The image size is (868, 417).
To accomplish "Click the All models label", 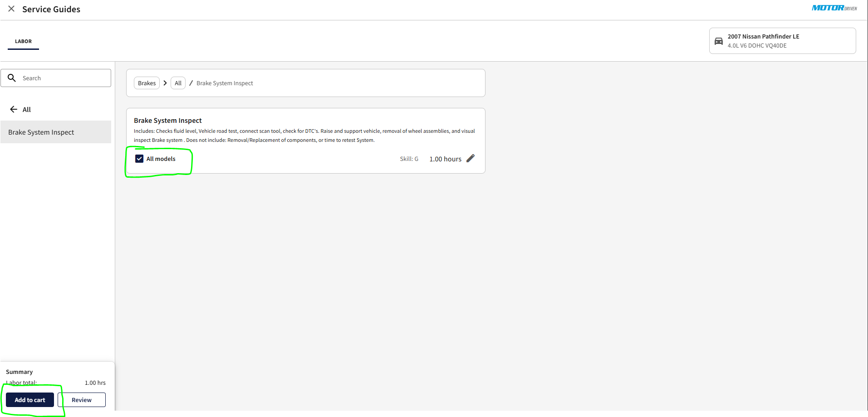I will click(161, 159).
